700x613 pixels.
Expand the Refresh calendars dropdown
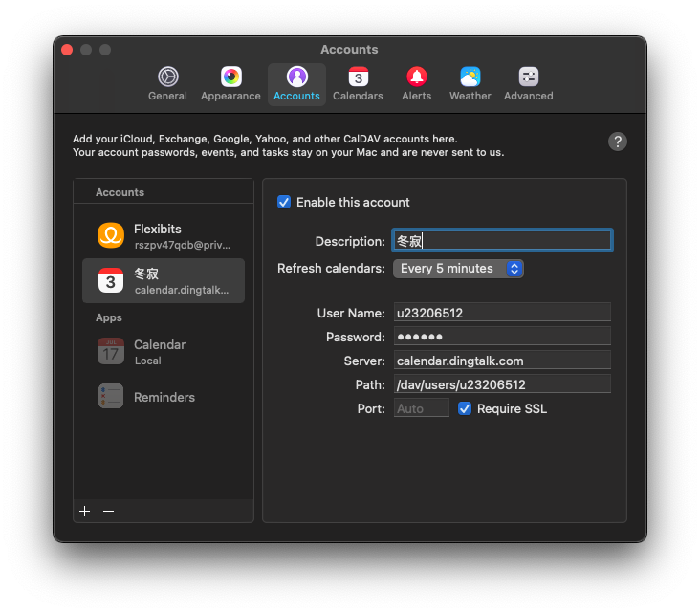pos(458,269)
